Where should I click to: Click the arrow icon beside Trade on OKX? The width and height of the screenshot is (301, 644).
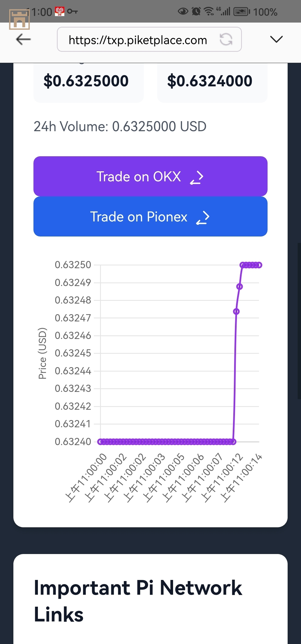point(197,178)
